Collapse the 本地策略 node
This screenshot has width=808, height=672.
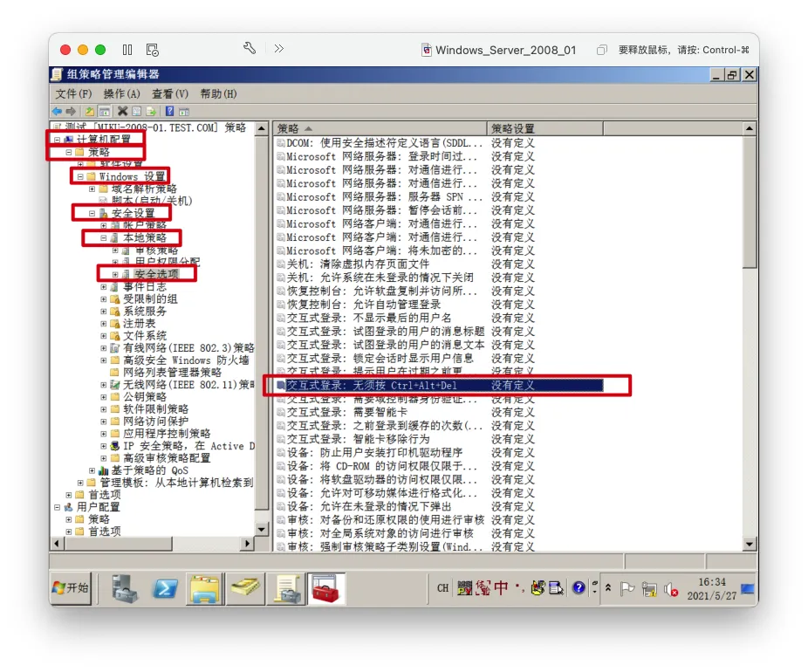[104, 238]
